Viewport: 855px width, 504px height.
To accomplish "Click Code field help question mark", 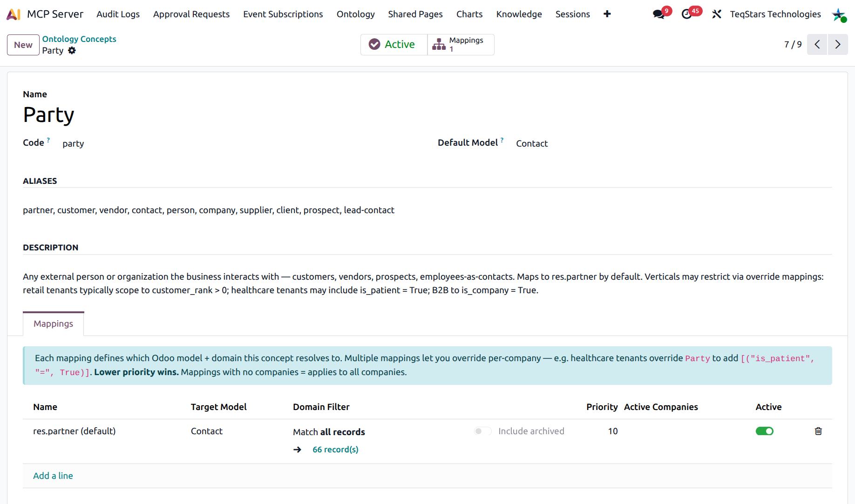I will 48,140.
